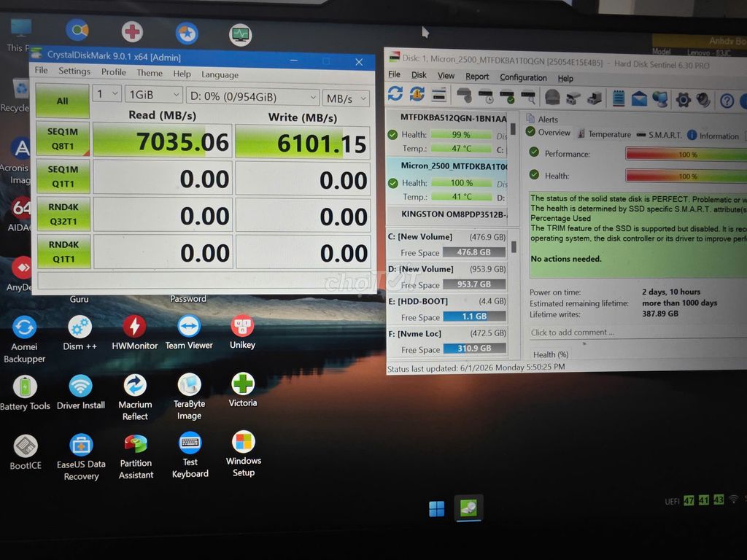The height and width of the screenshot is (560, 747).
Task: Open Partition Assistant desktop icon
Action: tap(136, 456)
